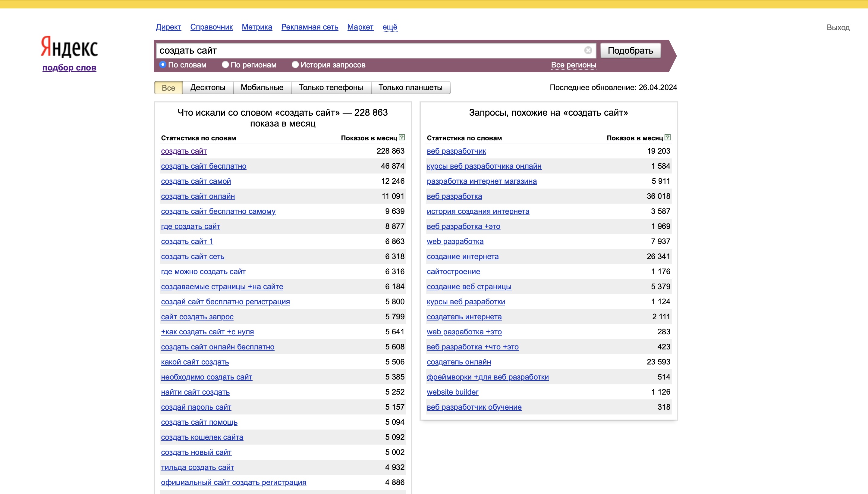Open 'разработка интернет магазина' link

tap(482, 181)
